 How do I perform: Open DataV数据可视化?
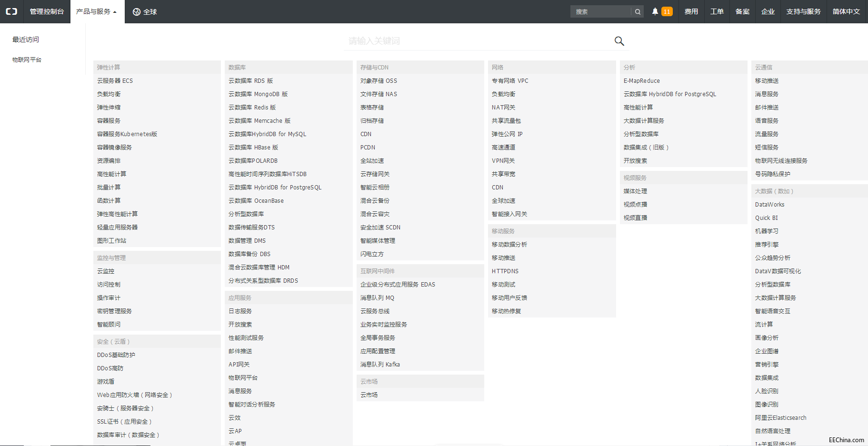[778, 271]
